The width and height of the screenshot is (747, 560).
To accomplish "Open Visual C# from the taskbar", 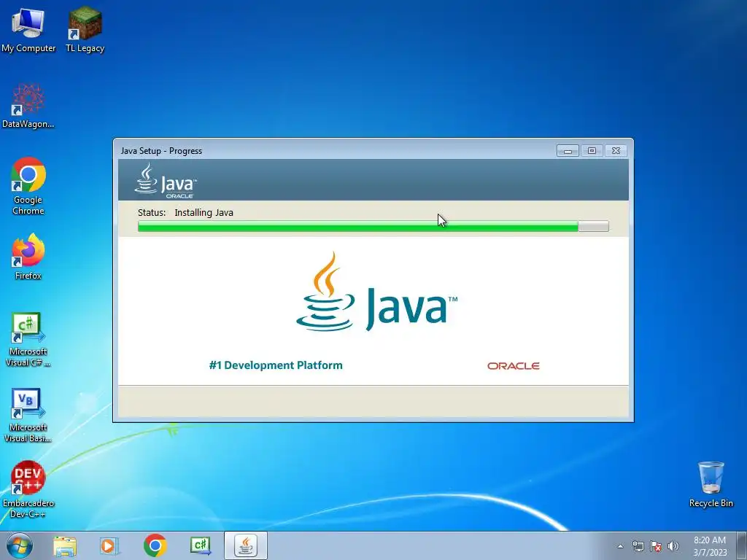I will pos(201,545).
